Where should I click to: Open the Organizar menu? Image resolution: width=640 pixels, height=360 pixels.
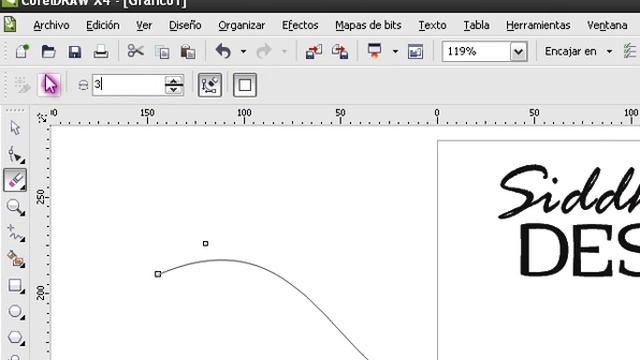coord(242,25)
